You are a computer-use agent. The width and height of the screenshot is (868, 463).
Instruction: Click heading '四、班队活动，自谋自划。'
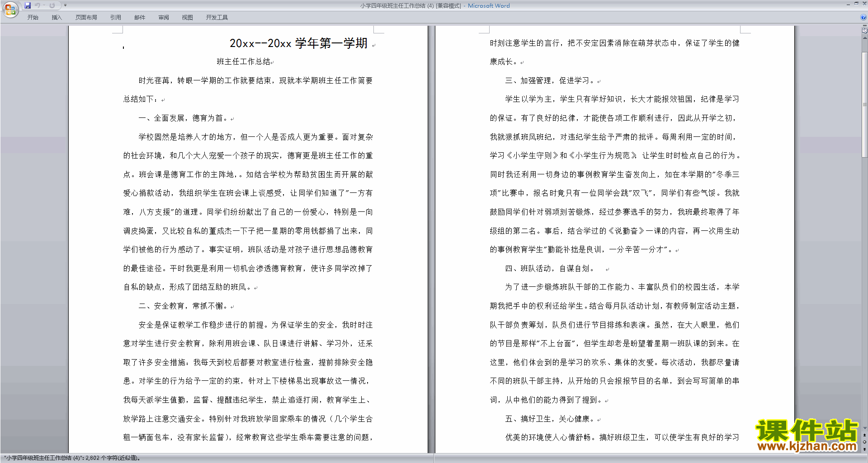(551, 268)
